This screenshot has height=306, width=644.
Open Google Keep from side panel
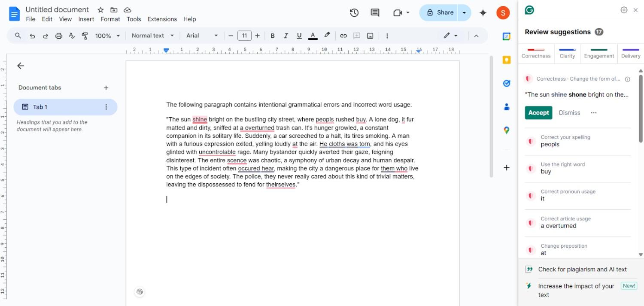[x=507, y=60]
